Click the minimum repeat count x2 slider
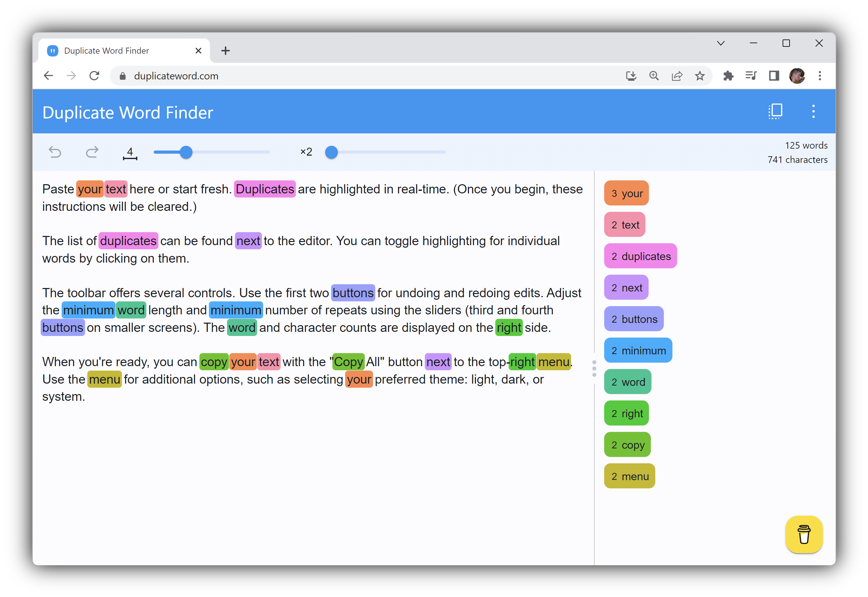Viewport: 868px width, 597px height. point(332,152)
